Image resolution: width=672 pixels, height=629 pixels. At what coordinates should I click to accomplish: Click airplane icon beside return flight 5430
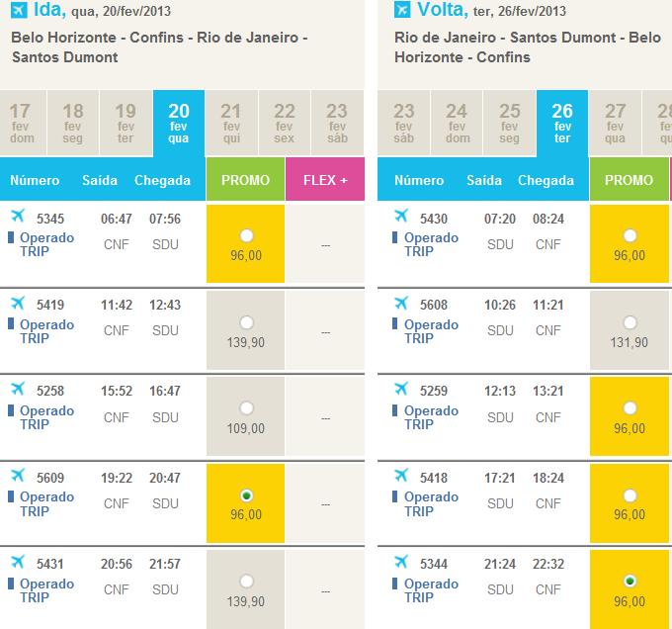point(401,216)
